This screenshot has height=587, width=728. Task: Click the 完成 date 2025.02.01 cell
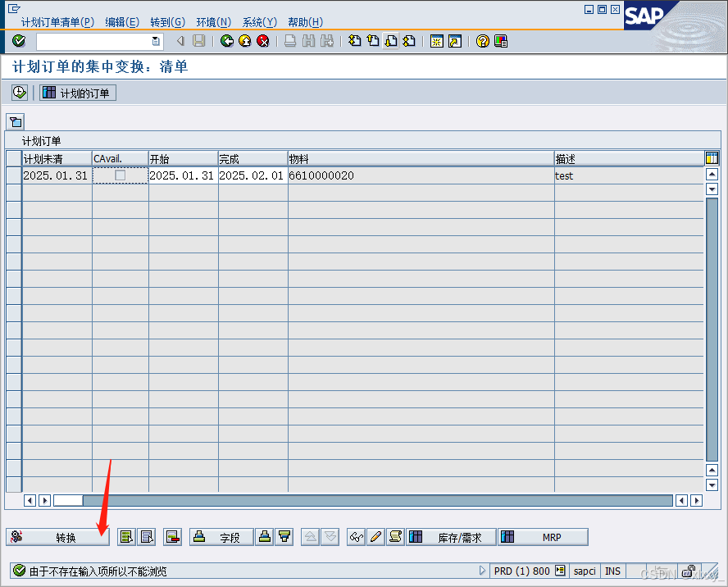(253, 175)
